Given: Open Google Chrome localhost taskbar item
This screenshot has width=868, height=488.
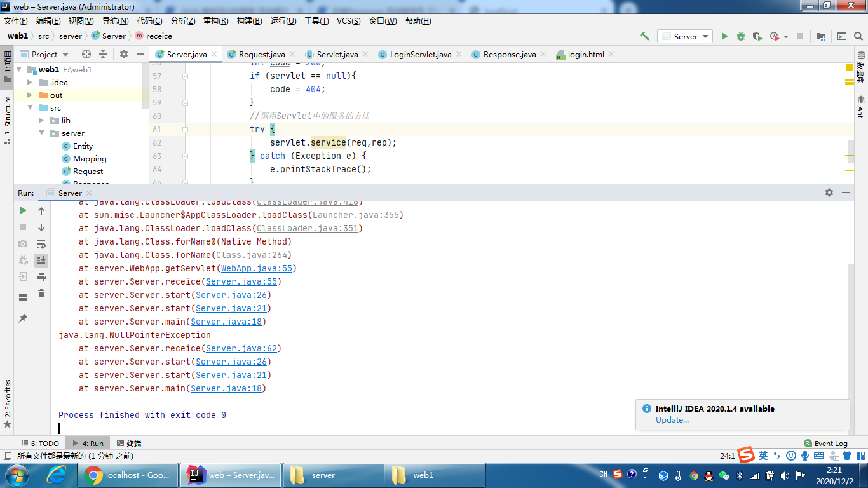Looking at the screenshot, I should 129,475.
